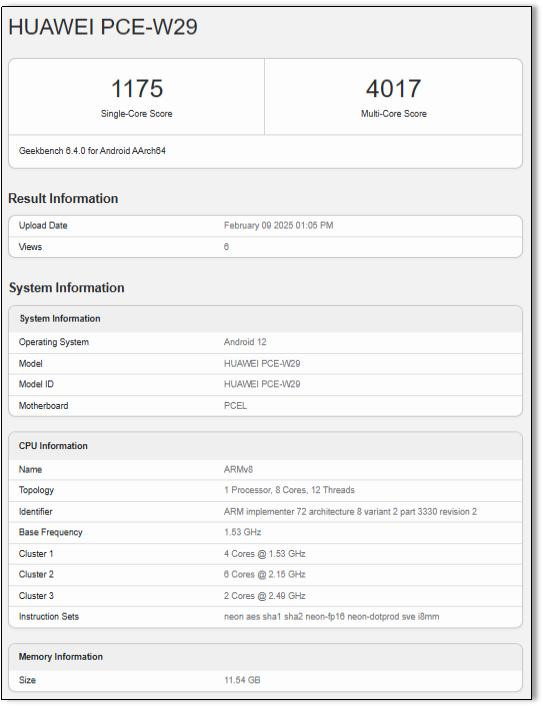The height and width of the screenshot is (706, 543).
Task: Select the ARM implementer 72 identifier value
Action: pyautogui.click(x=350, y=511)
